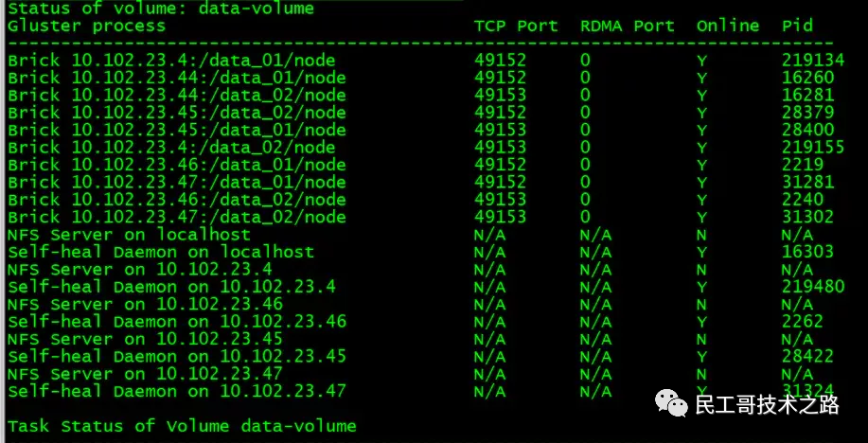Click RDMA 'N/A' in Self-heal Daemon on 10.102.23.4 row
The height and width of the screenshot is (443, 868).
click(x=595, y=287)
